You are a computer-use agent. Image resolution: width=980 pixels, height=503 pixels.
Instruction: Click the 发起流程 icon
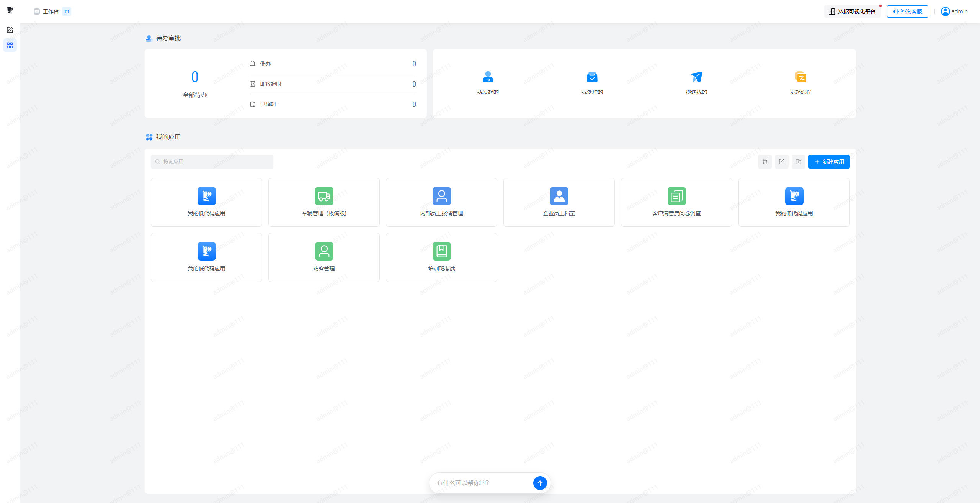(x=800, y=77)
